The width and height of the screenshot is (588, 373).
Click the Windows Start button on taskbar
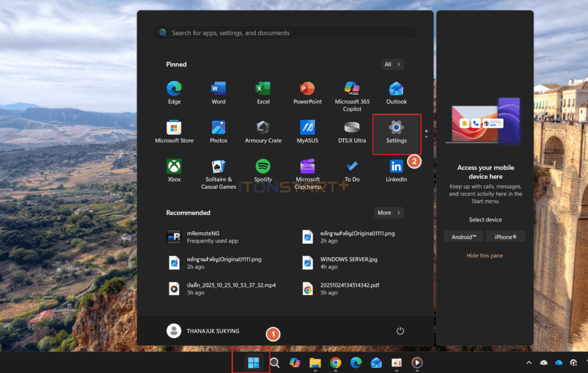[x=253, y=362]
